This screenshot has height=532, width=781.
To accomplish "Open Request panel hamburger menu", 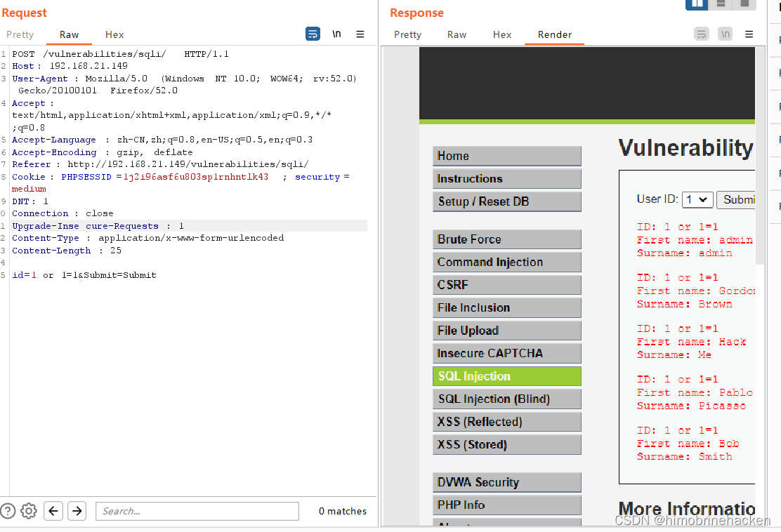I will coord(360,34).
